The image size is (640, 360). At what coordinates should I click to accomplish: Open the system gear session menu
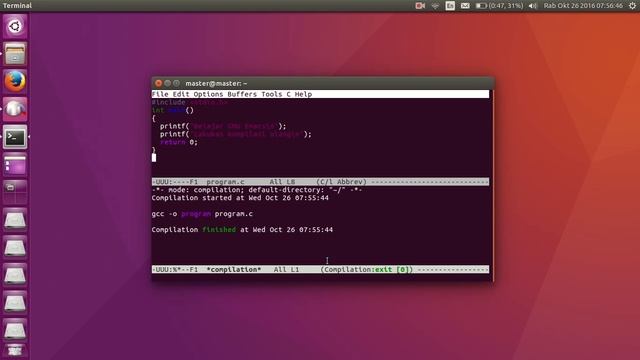(632, 6)
